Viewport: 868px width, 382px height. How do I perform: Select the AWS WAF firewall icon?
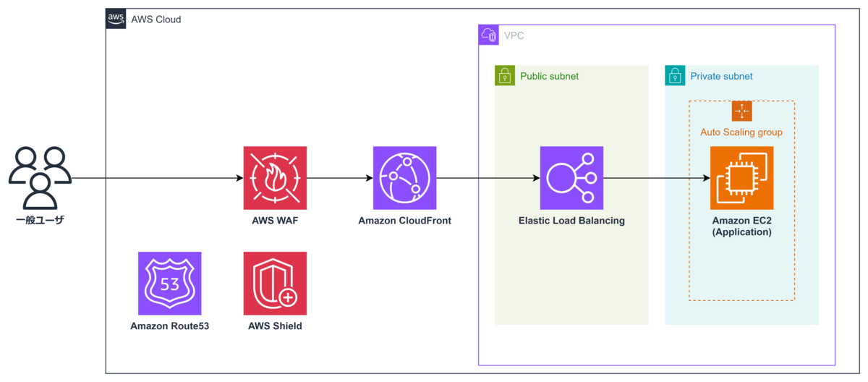click(275, 178)
